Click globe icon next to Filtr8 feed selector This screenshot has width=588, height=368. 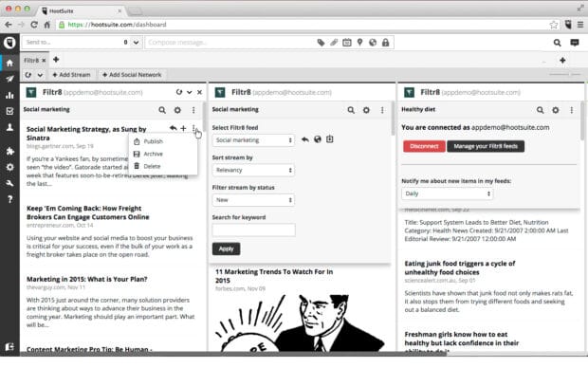click(318, 139)
